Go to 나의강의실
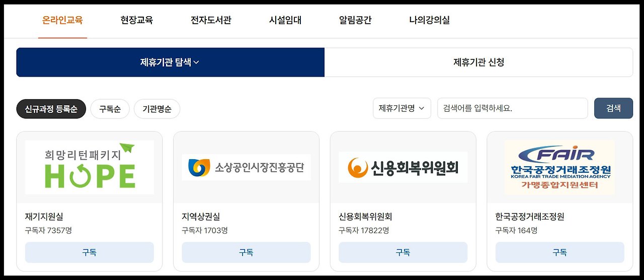The image size is (644, 280). click(x=429, y=21)
